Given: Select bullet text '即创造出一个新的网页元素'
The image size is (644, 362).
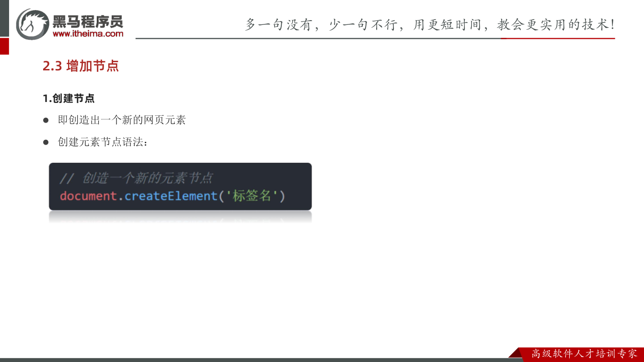Looking at the screenshot, I should click(122, 120).
